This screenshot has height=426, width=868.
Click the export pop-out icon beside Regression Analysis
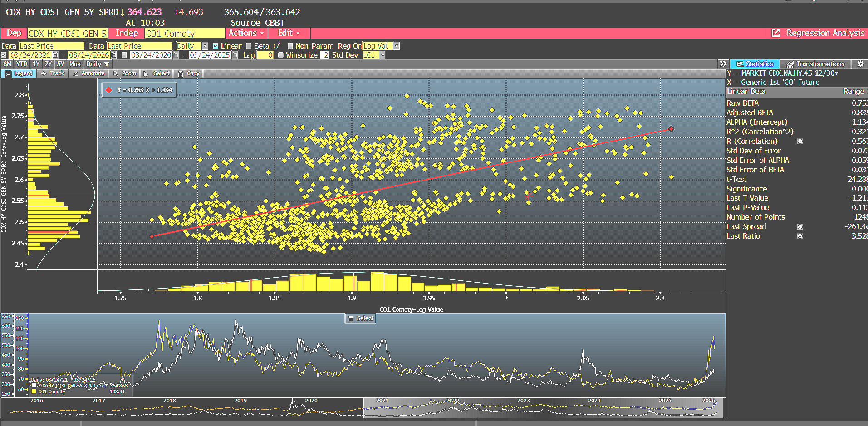(776, 33)
